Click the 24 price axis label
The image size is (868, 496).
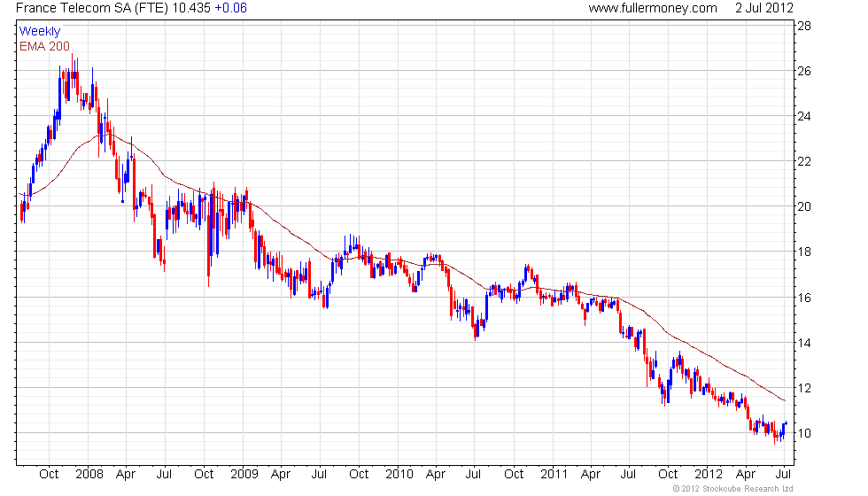pos(804,116)
